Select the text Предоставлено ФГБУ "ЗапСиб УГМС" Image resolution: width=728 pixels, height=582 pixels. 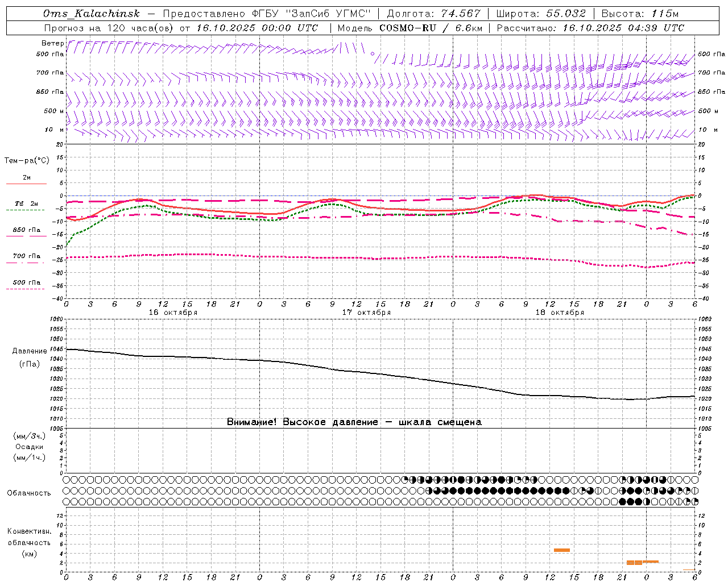click(267, 14)
